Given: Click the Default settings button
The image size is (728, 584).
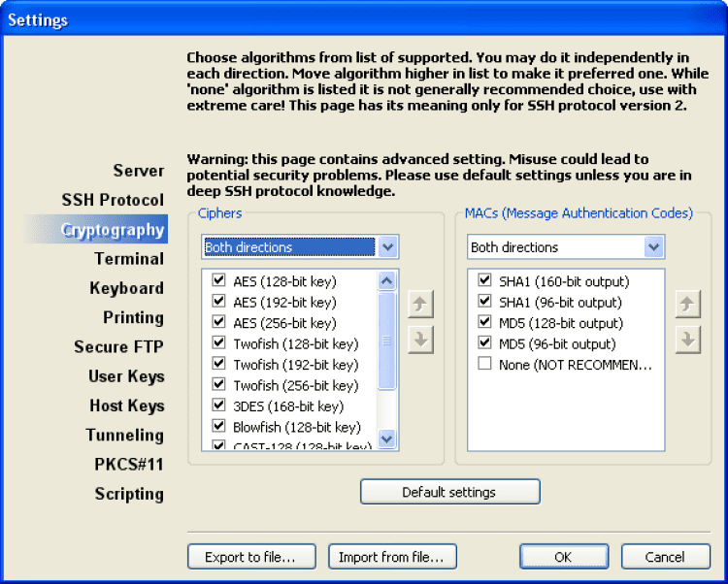Looking at the screenshot, I should [449, 492].
